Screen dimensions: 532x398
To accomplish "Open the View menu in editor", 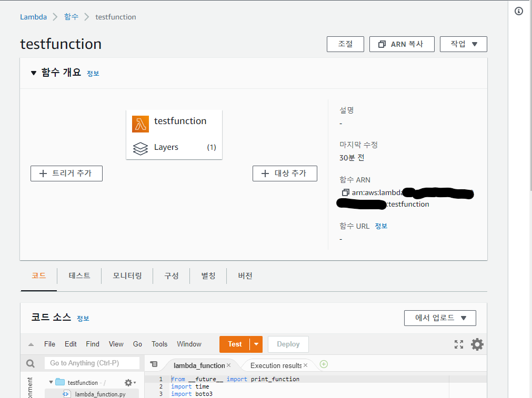I will pos(116,344).
